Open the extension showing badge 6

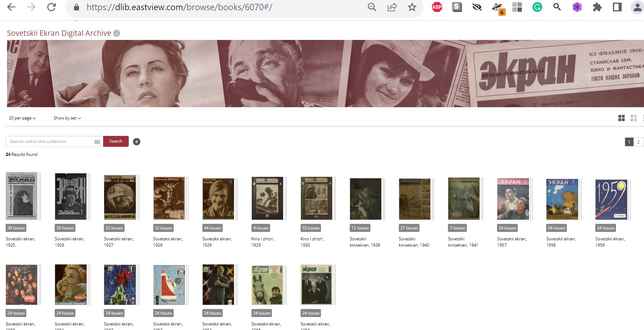(498, 8)
